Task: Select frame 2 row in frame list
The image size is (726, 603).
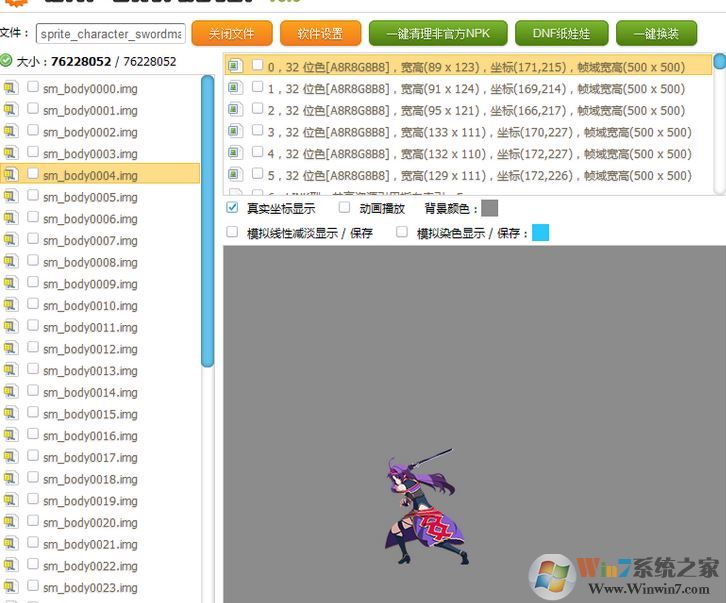Action: pos(470,111)
